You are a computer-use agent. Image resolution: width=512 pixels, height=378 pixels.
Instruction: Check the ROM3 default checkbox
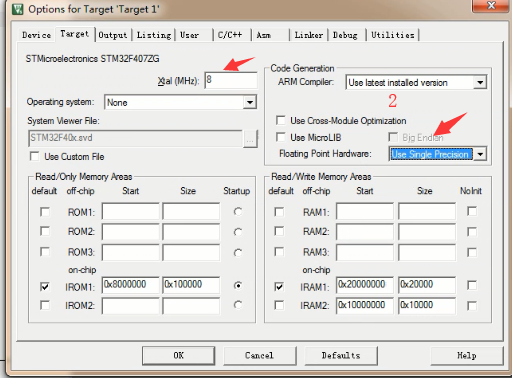pos(45,252)
